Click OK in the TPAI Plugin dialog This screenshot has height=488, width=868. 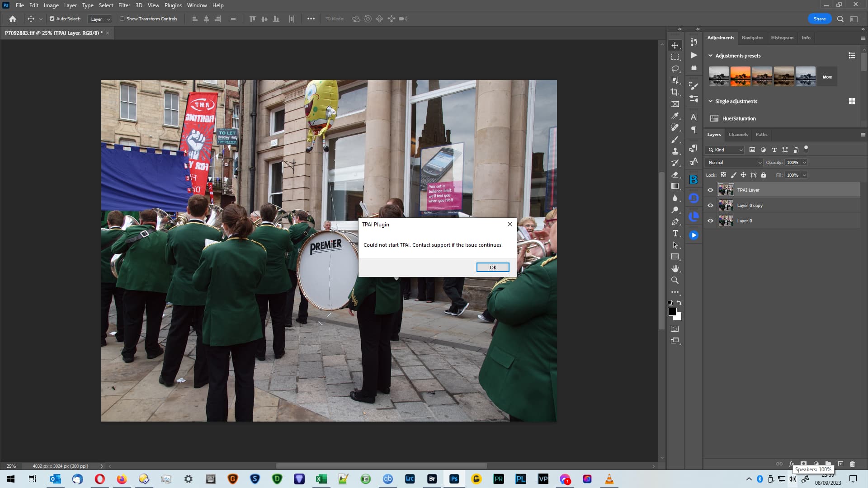pyautogui.click(x=493, y=267)
